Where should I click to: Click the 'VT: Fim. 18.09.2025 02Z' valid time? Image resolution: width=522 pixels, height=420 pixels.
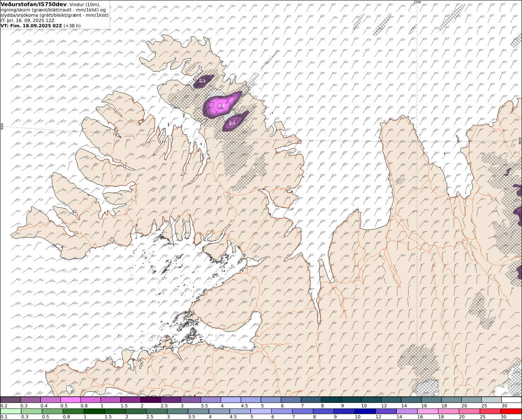[31, 26]
